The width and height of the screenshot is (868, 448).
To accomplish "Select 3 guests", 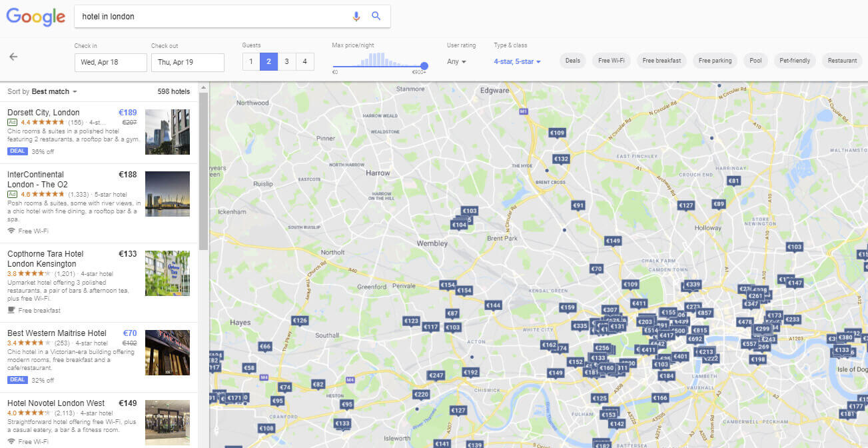I will [286, 61].
